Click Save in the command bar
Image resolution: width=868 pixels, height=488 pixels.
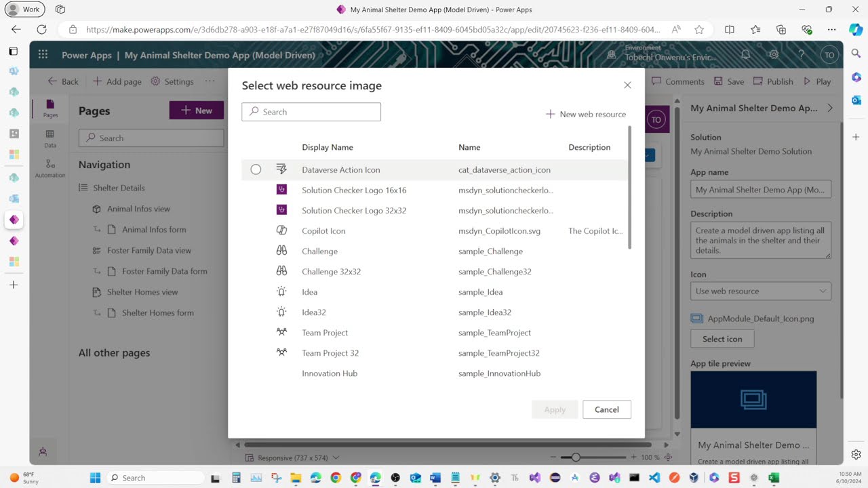(x=728, y=81)
